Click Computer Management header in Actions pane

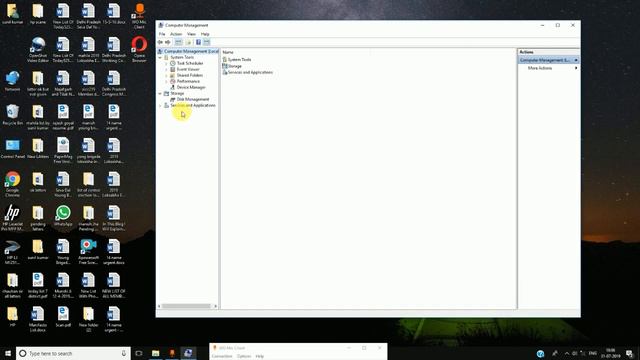click(549, 60)
